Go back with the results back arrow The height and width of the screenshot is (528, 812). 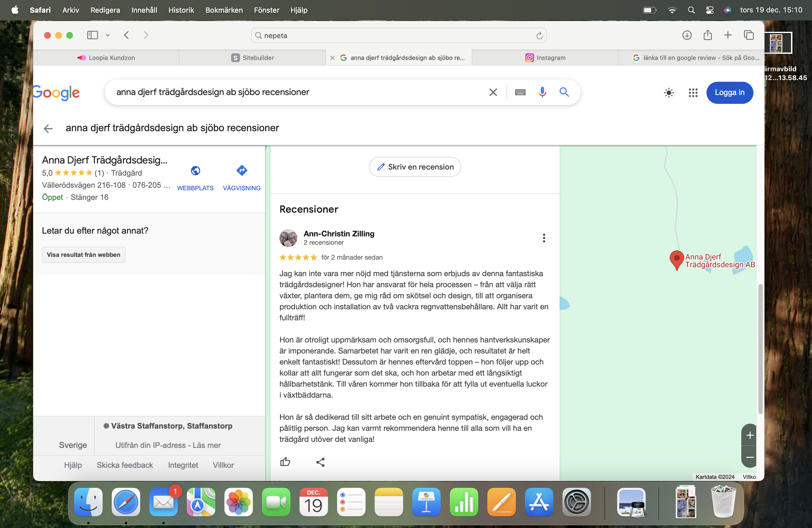pyautogui.click(x=48, y=128)
